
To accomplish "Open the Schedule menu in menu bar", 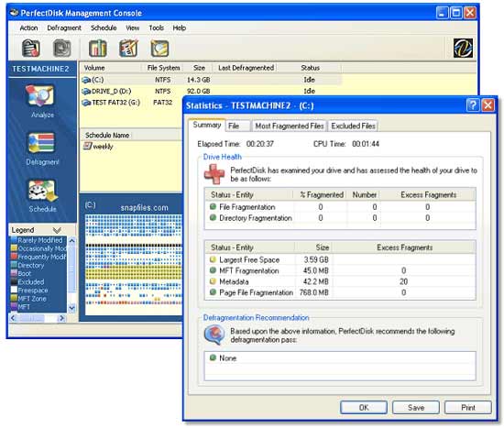I will [104, 28].
